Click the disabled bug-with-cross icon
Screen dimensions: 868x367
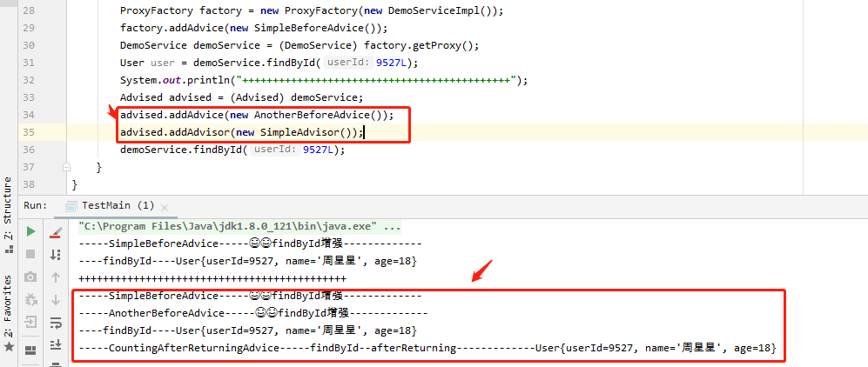tap(31, 299)
